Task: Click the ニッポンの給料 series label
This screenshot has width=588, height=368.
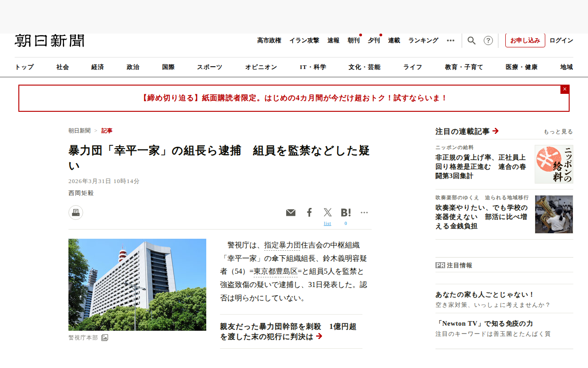Action: [x=454, y=148]
